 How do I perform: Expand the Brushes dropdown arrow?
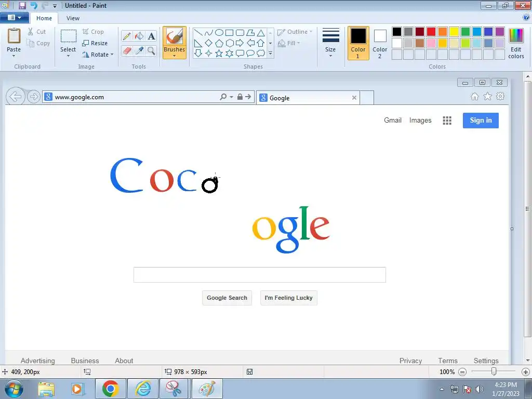pyautogui.click(x=175, y=56)
